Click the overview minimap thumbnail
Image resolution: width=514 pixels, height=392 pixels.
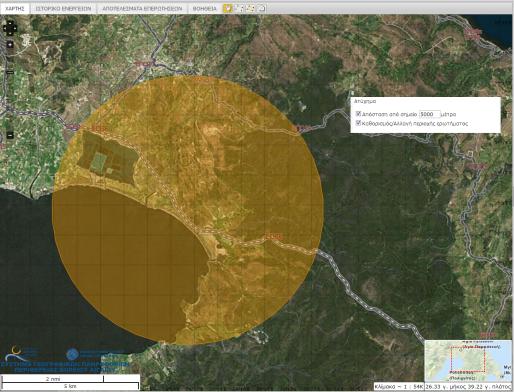pos(468,361)
